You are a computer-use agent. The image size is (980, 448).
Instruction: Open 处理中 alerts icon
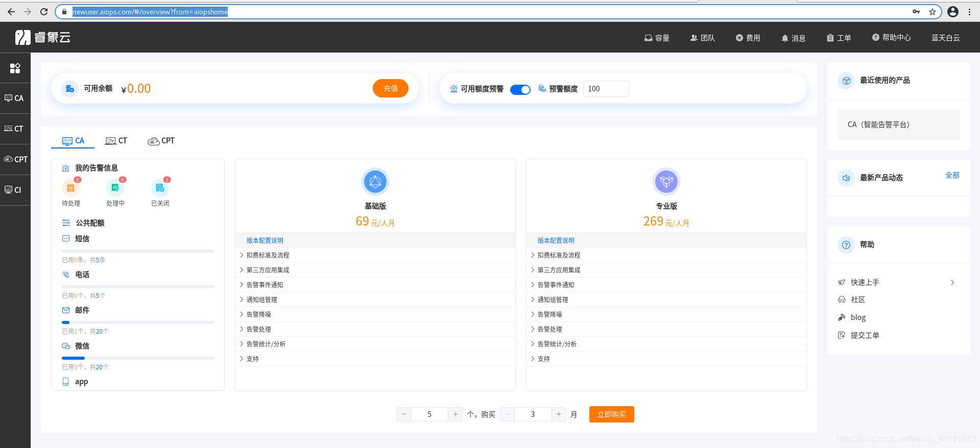tap(115, 188)
